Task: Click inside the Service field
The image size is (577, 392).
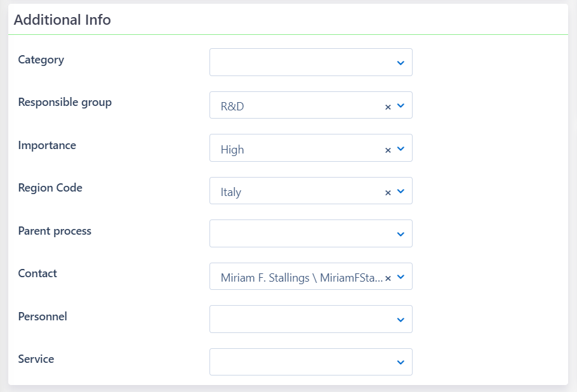Action: (298, 362)
